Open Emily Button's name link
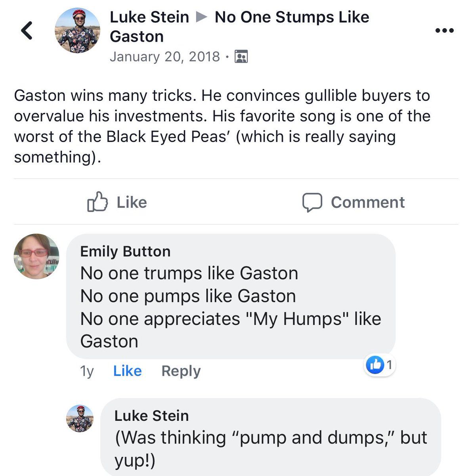This screenshot has height=476, width=472. coord(125,251)
